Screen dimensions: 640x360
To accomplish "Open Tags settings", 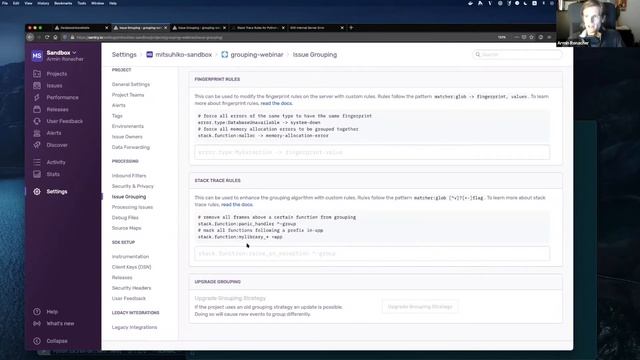I will [117, 116].
